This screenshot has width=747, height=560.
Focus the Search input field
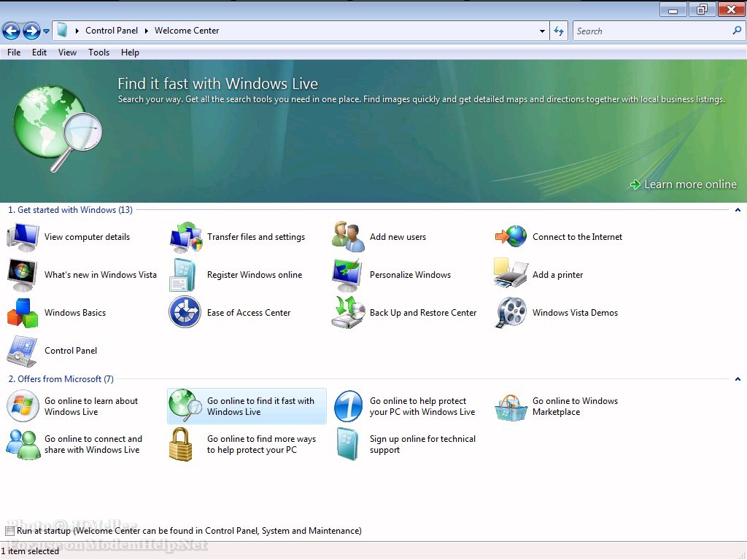(x=651, y=31)
